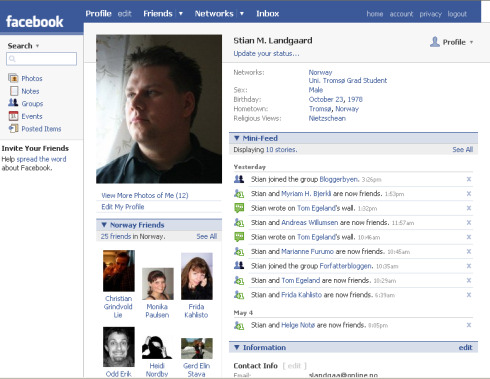Click the Groups icon in sidebar
490x379 pixels.
[x=13, y=103]
